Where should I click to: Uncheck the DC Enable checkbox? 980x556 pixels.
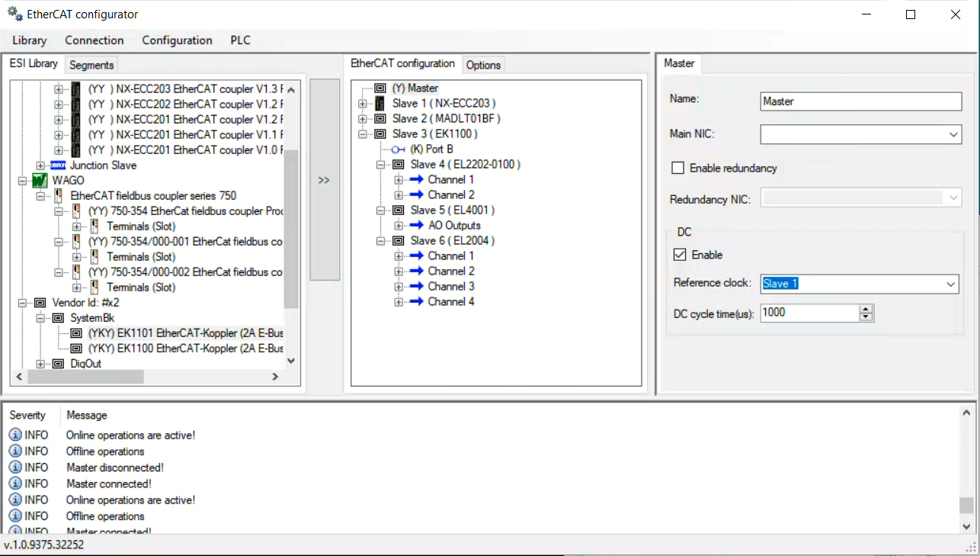[680, 255]
